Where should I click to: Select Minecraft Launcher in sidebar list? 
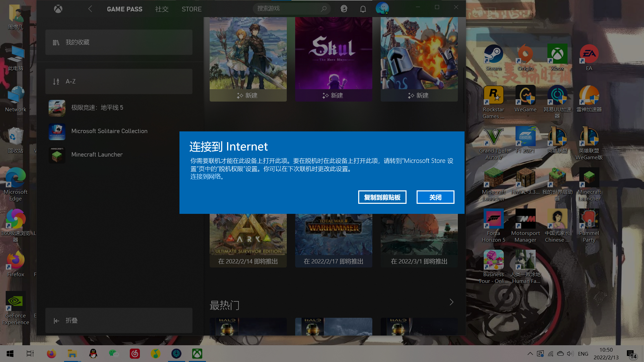pos(119,155)
